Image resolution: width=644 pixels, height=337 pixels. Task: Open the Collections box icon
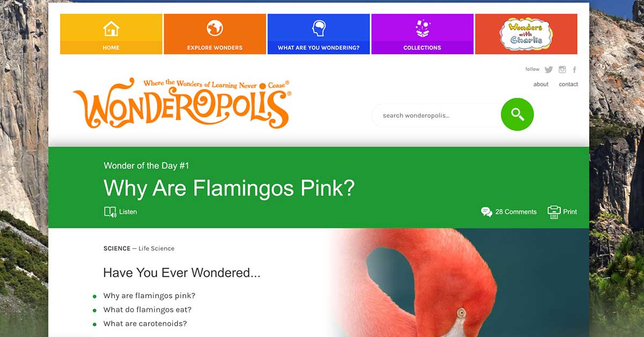(422, 28)
